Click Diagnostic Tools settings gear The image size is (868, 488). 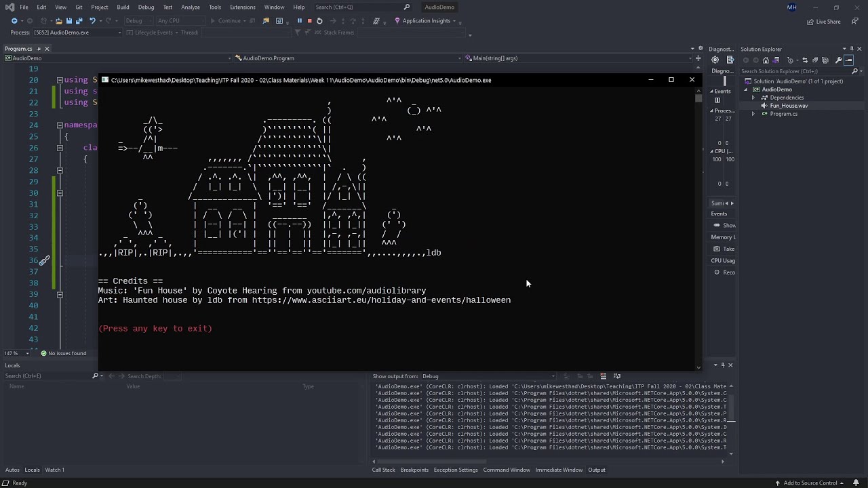715,60
